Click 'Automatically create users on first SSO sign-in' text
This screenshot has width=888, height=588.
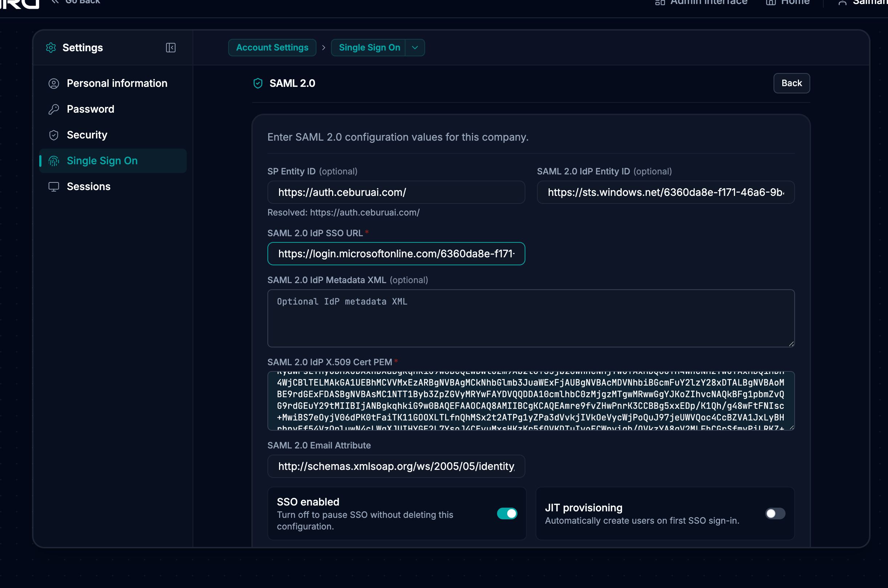[642, 521]
